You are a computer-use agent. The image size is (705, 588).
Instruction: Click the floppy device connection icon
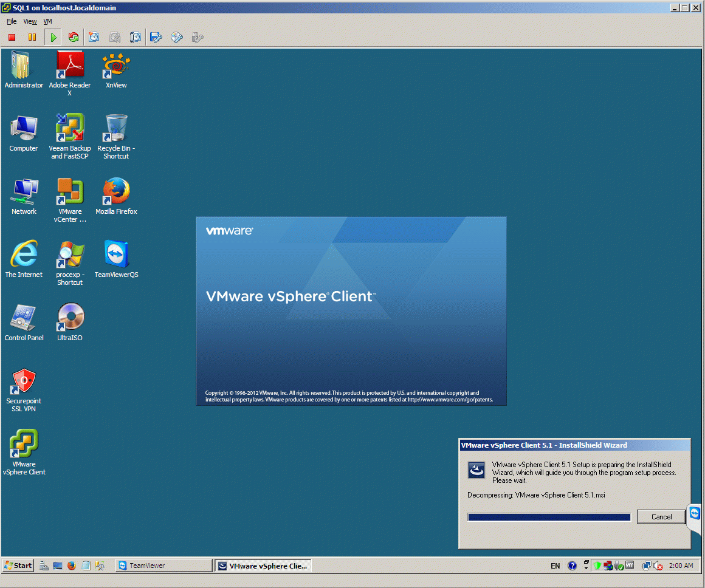click(x=156, y=37)
